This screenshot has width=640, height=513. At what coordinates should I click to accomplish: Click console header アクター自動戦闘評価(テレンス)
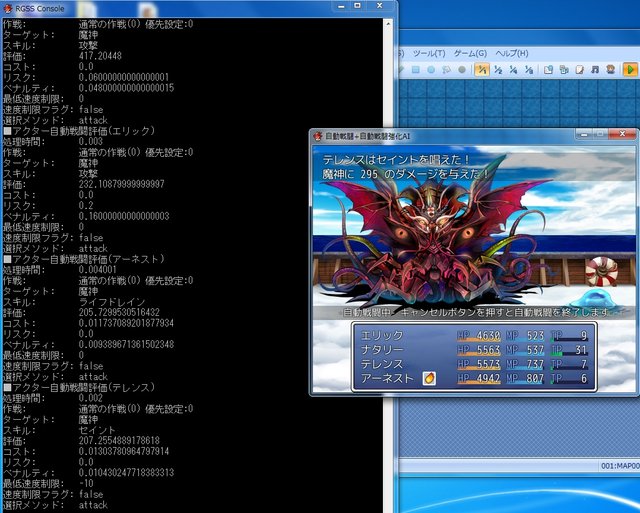pyautogui.click(x=79, y=387)
